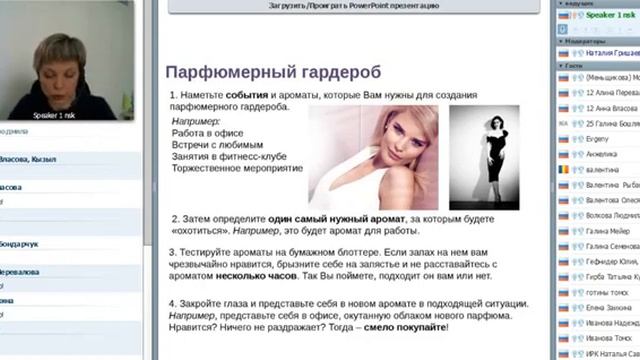
Task: Click the microphone icon beside 12 Анна Власова
Action: 575,109
